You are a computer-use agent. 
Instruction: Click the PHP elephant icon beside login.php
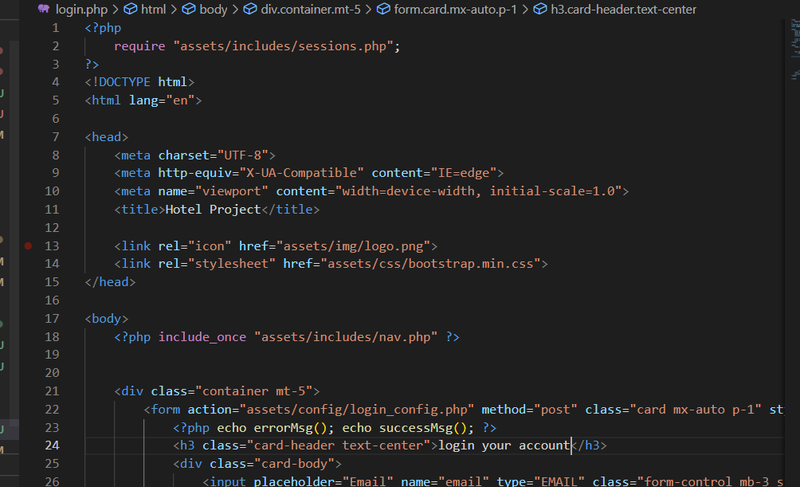pyautogui.click(x=43, y=9)
